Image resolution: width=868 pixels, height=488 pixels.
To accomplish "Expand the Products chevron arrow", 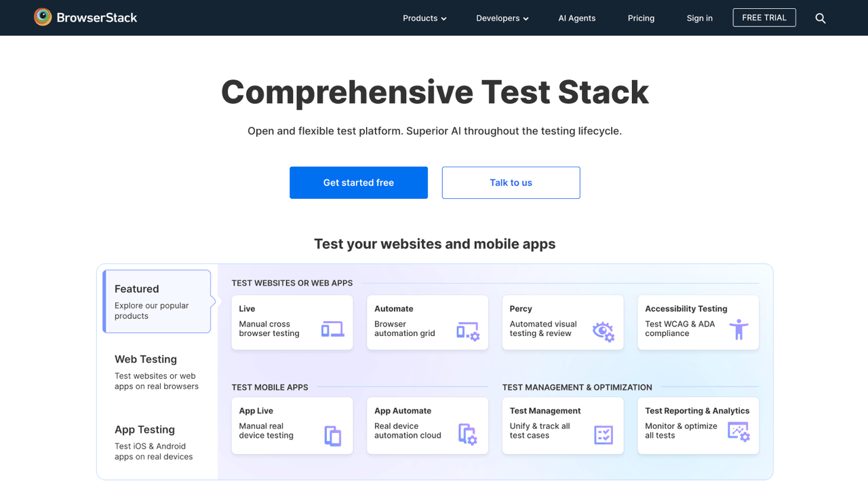I will 444,19.
